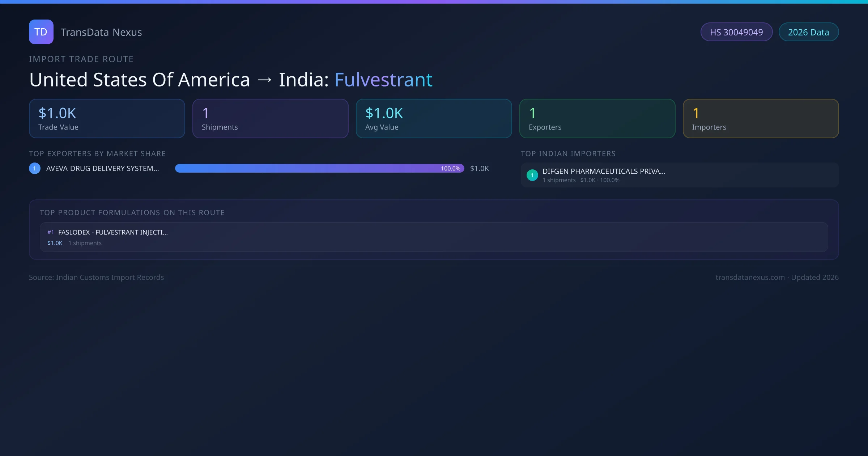
Task: Click the Fulvestrant highlighted title text
Action: click(x=383, y=79)
